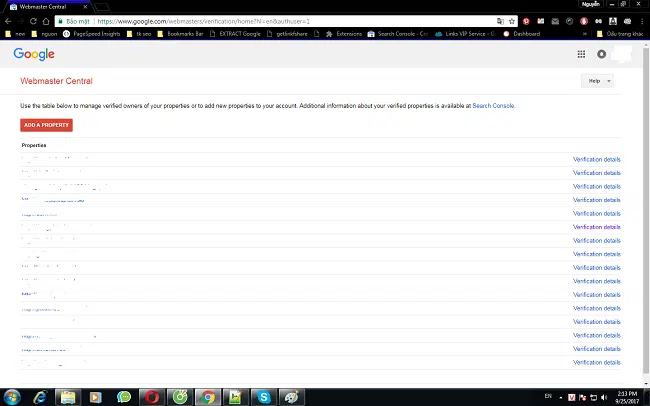The image size is (650, 406).
Task: Open the Google account avatar icon
Action: [601, 54]
